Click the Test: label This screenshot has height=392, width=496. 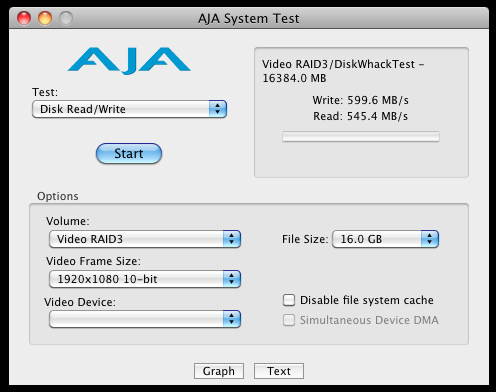pos(45,92)
